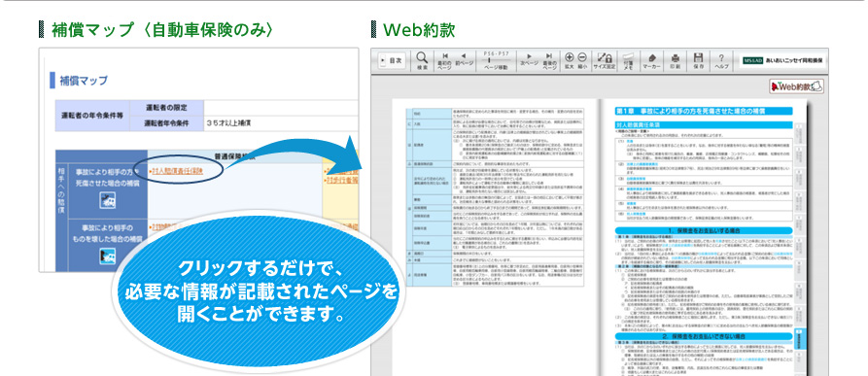Click the 保存 save icon

pyautogui.click(x=698, y=60)
